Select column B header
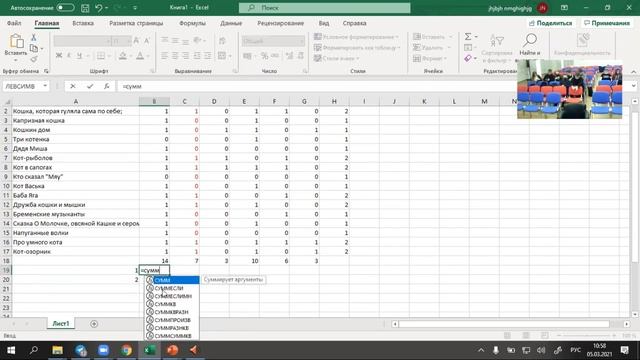 point(154,101)
